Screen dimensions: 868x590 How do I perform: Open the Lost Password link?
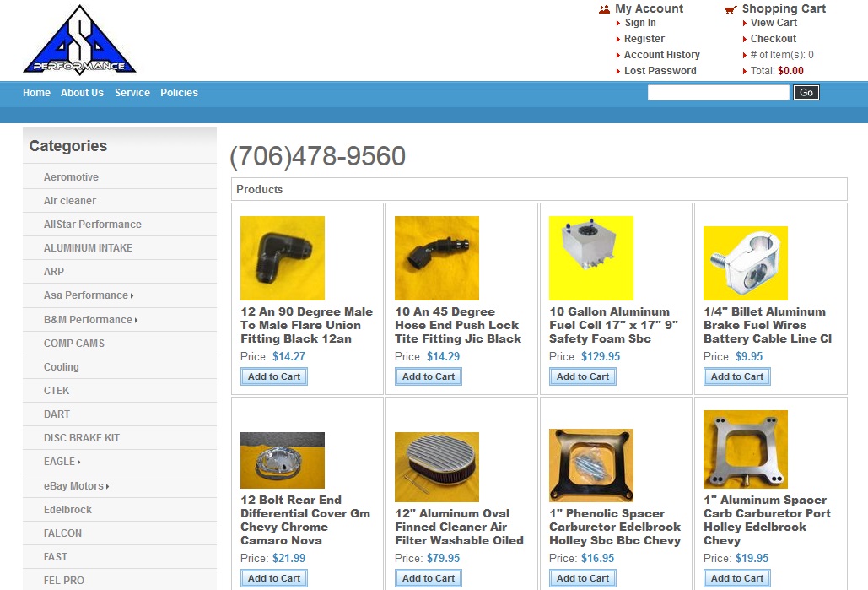(660, 71)
